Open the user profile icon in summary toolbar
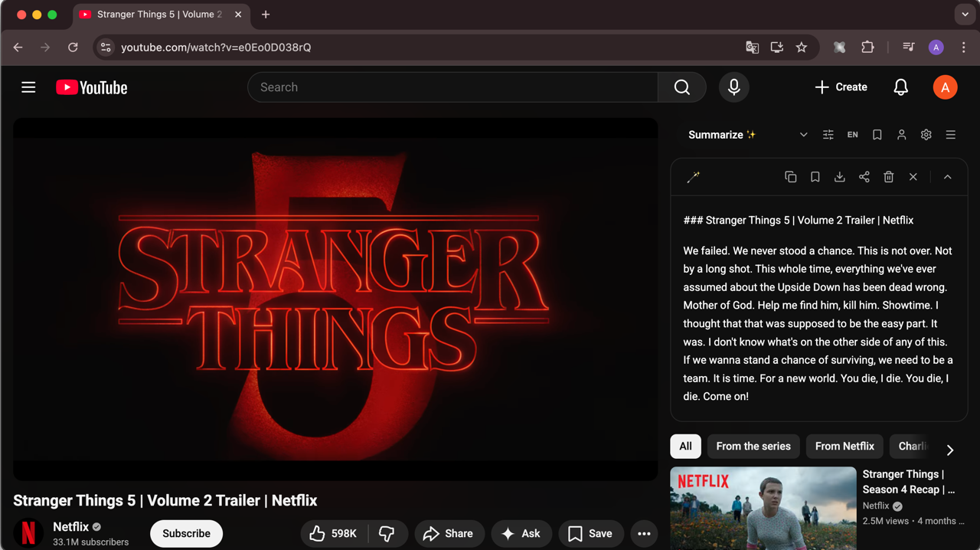980x550 pixels. 901,135
